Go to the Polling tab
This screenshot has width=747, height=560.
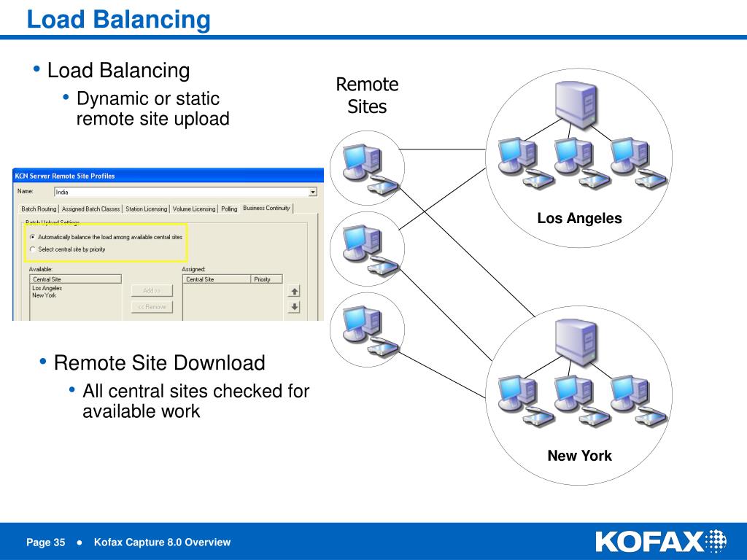tap(229, 209)
